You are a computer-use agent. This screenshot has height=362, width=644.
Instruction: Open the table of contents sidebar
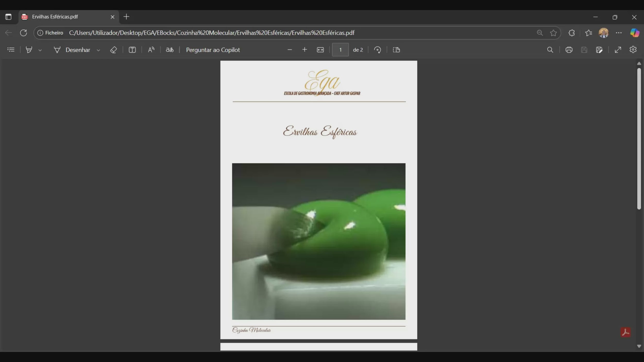coord(11,50)
